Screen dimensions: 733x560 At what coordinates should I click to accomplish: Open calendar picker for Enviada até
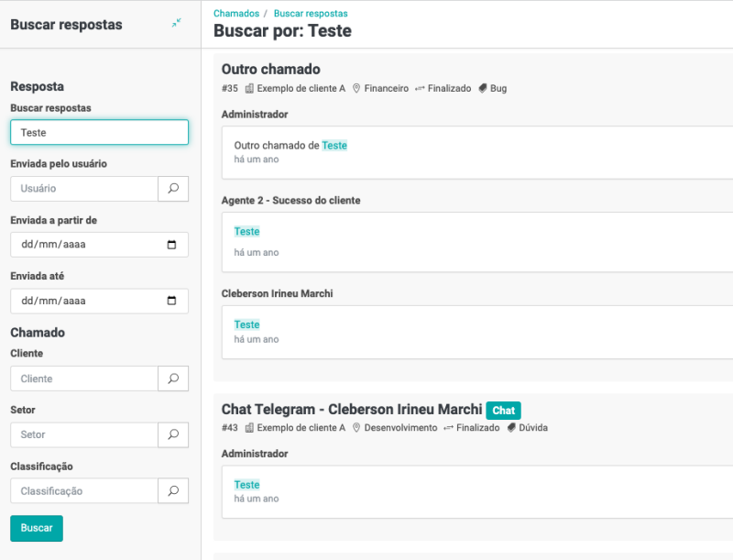click(171, 301)
